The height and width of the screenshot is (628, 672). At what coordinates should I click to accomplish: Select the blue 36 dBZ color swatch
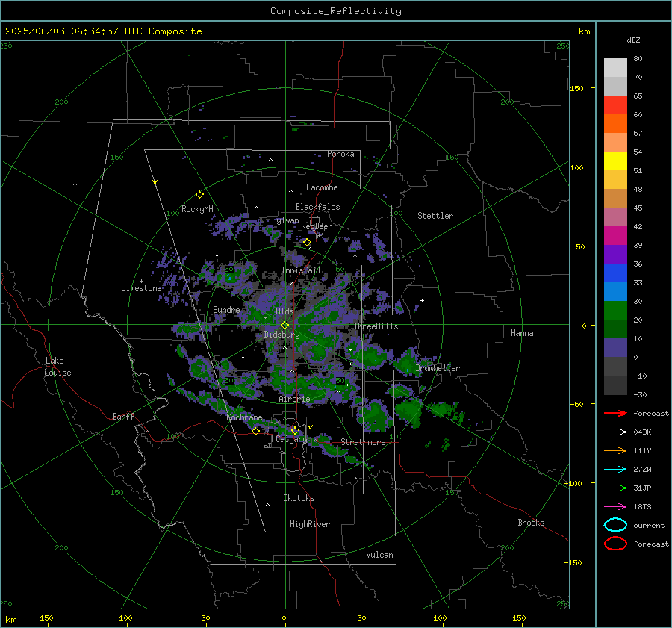coord(615,273)
